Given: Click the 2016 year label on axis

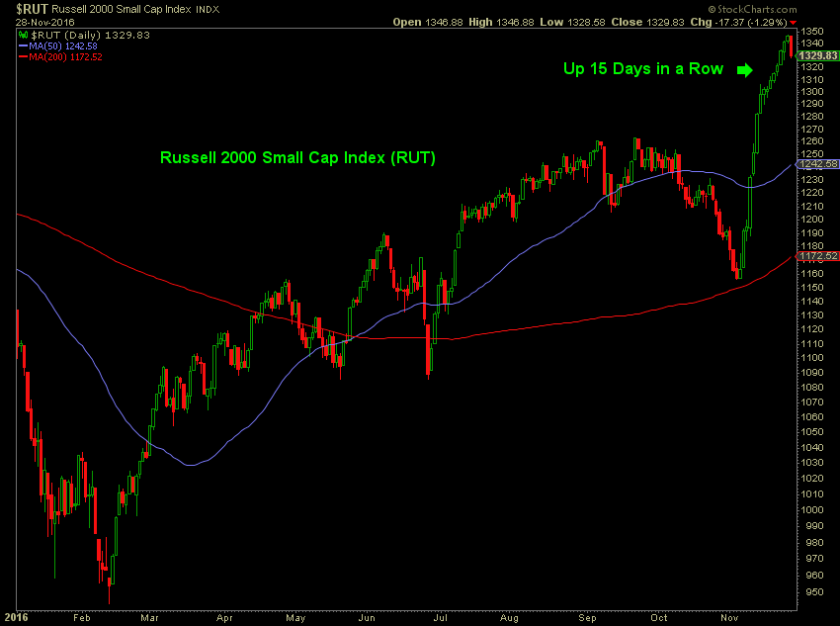Looking at the screenshot, I should [16, 617].
